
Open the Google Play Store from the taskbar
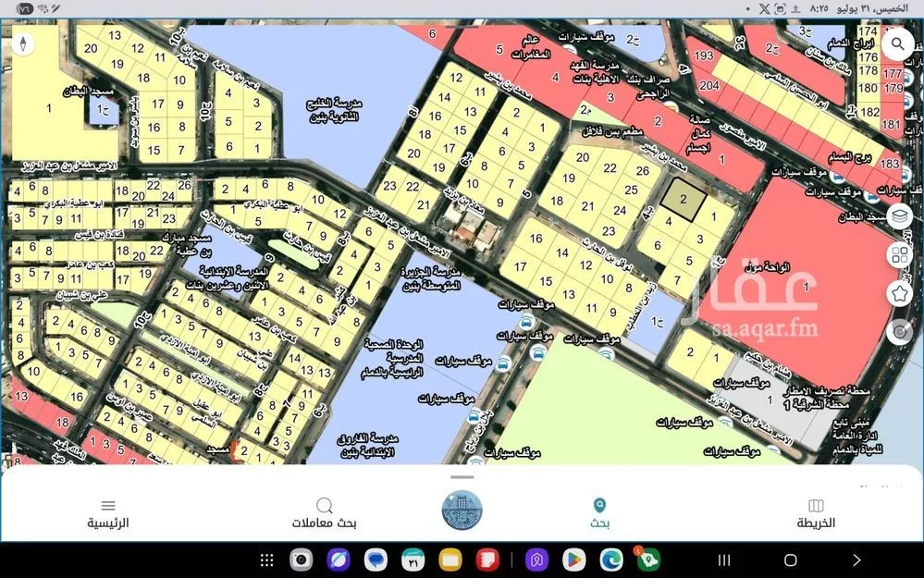pyautogui.click(x=573, y=560)
